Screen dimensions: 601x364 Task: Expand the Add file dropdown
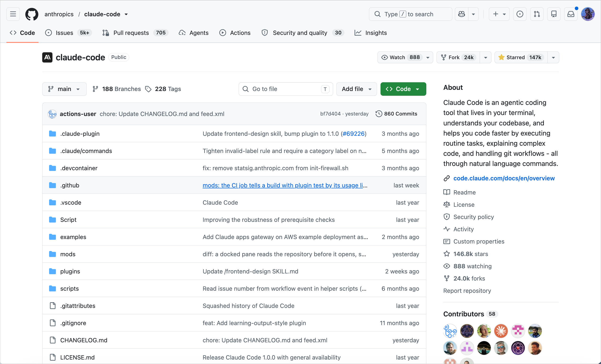click(357, 89)
